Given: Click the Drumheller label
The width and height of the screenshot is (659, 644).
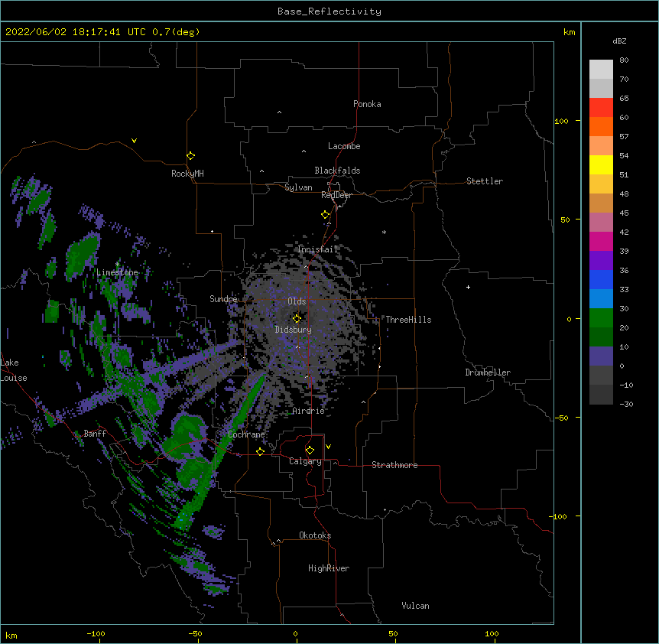Looking at the screenshot, I should tap(488, 372).
